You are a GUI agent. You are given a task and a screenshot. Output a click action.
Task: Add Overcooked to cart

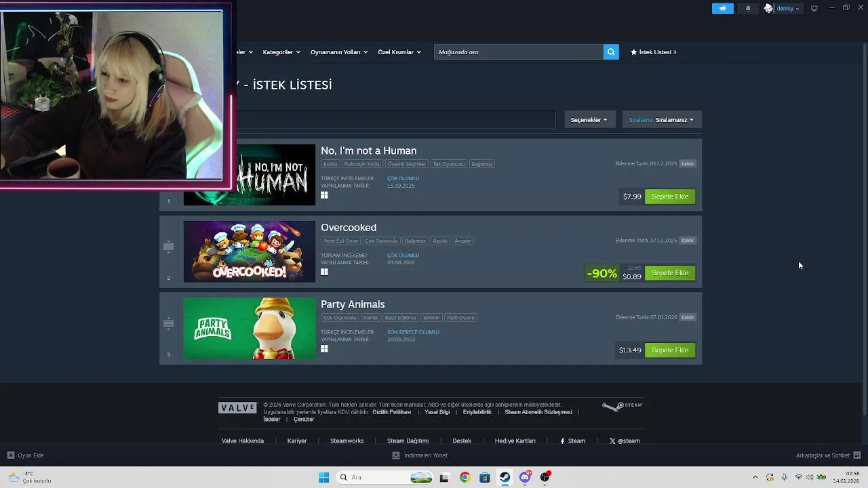(670, 273)
